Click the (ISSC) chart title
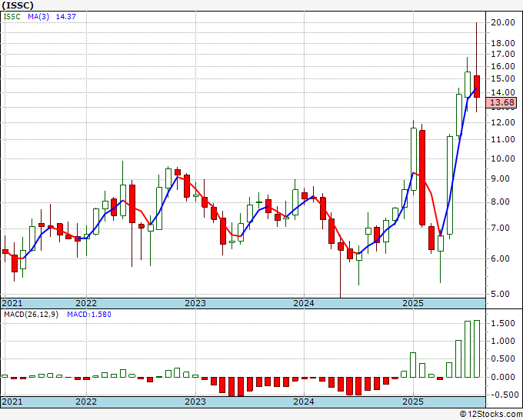This screenshot has width=523, height=420. click(x=18, y=5)
